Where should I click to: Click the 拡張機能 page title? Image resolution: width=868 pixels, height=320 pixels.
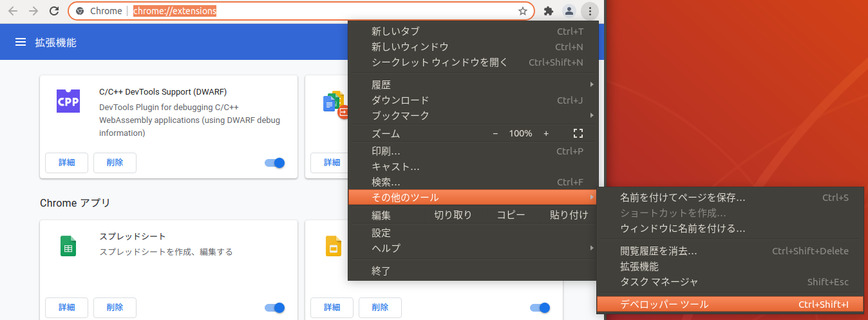click(55, 42)
